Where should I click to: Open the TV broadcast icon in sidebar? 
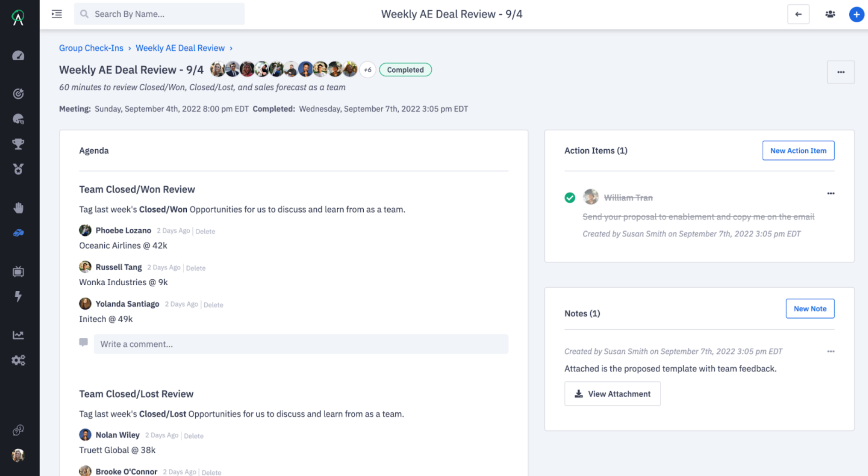18,271
